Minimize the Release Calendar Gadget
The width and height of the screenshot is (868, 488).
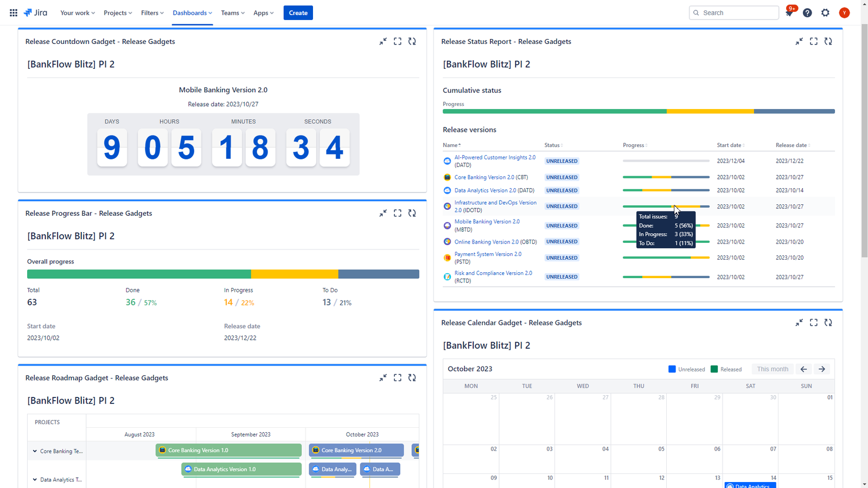pos(799,323)
